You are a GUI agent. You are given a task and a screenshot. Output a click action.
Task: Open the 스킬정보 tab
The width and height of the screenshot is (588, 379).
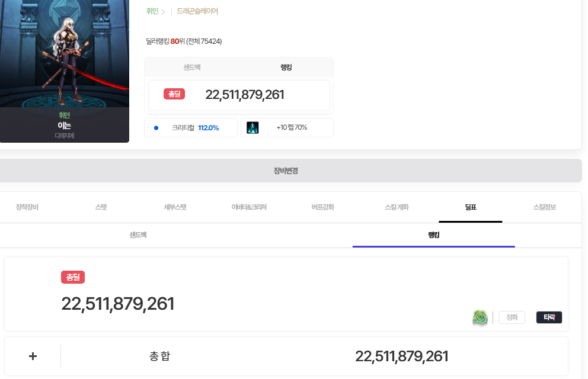(x=544, y=207)
